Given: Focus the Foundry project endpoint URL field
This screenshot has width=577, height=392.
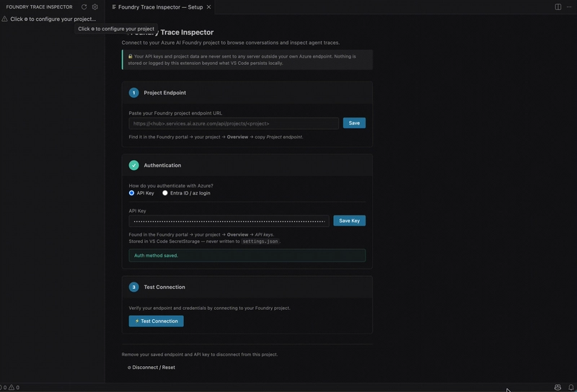Looking at the screenshot, I should click(234, 123).
